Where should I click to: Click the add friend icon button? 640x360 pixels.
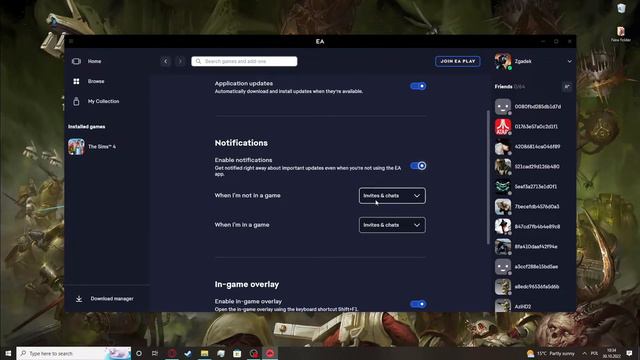567,87
